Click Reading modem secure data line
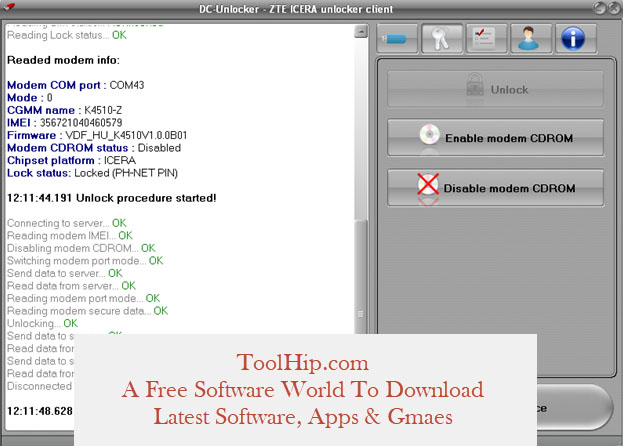Image resolution: width=623 pixels, height=446 pixels. (87, 311)
